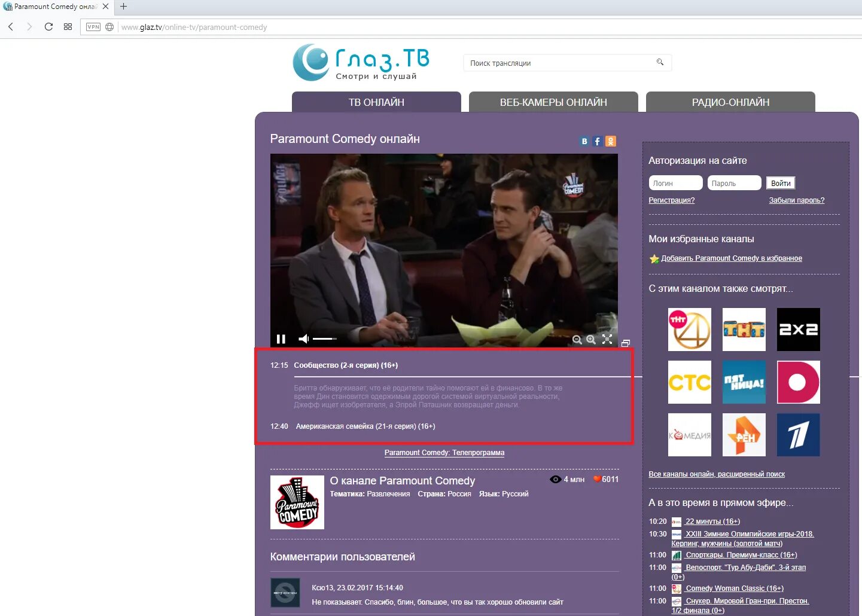Adjust the player volume slider
The width and height of the screenshot is (862, 616).
tap(325, 339)
